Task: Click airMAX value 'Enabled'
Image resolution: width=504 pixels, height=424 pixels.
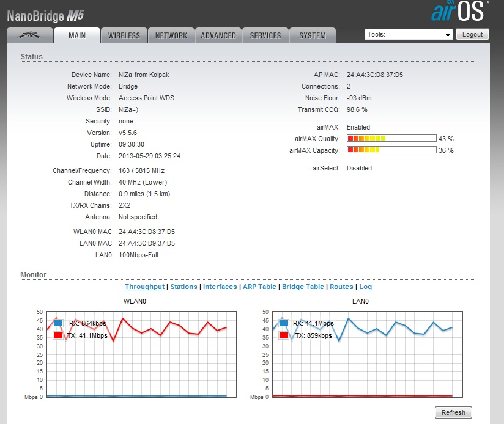Action: click(x=358, y=127)
